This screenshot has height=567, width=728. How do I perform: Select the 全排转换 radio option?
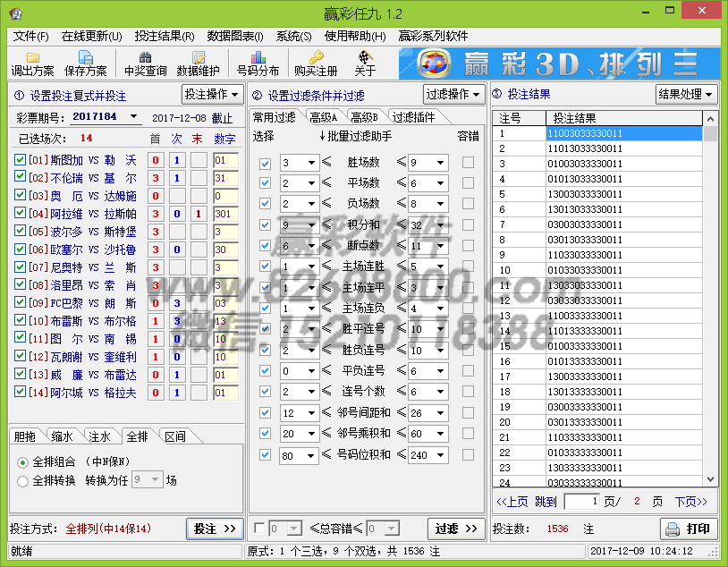(x=22, y=481)
